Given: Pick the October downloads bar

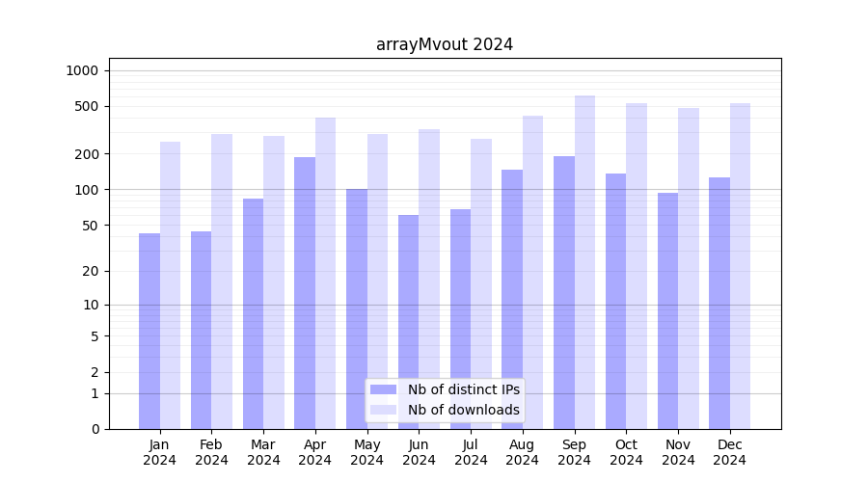Looking at the screenshot, I should pyautogui.click(x=637, y=266).
